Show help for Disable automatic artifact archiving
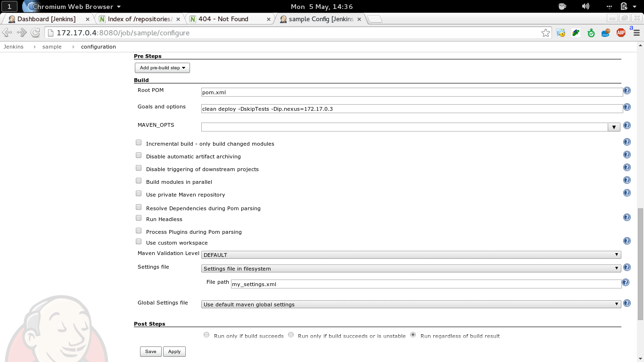Image resolution: width=644 pixels, height=362 pixels. [627, 155]
